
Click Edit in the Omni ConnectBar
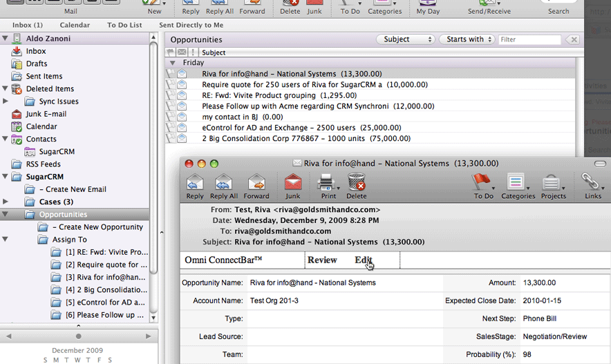364,260
